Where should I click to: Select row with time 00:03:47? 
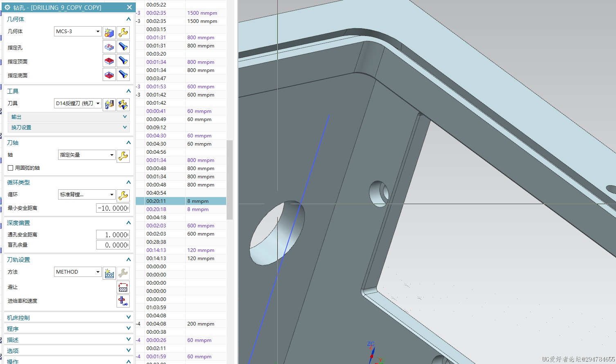click(181, 79)
